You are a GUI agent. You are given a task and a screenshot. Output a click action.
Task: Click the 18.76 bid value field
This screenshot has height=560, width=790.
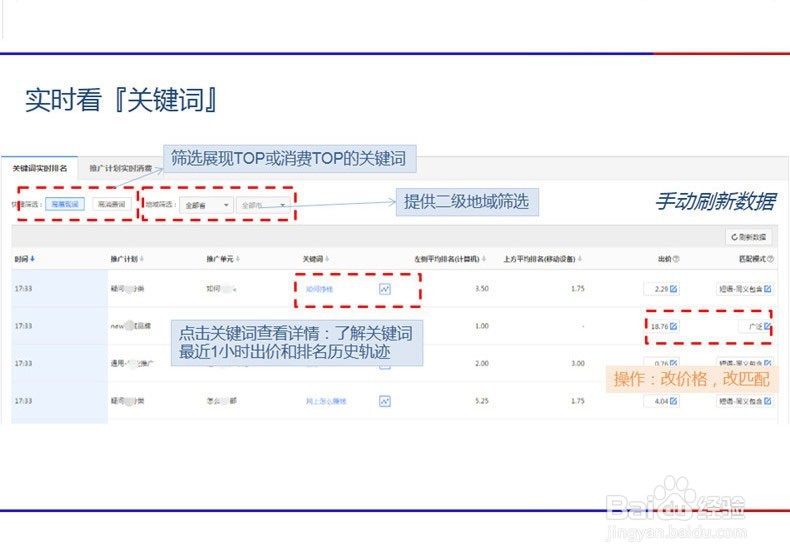tap(663, 326)
